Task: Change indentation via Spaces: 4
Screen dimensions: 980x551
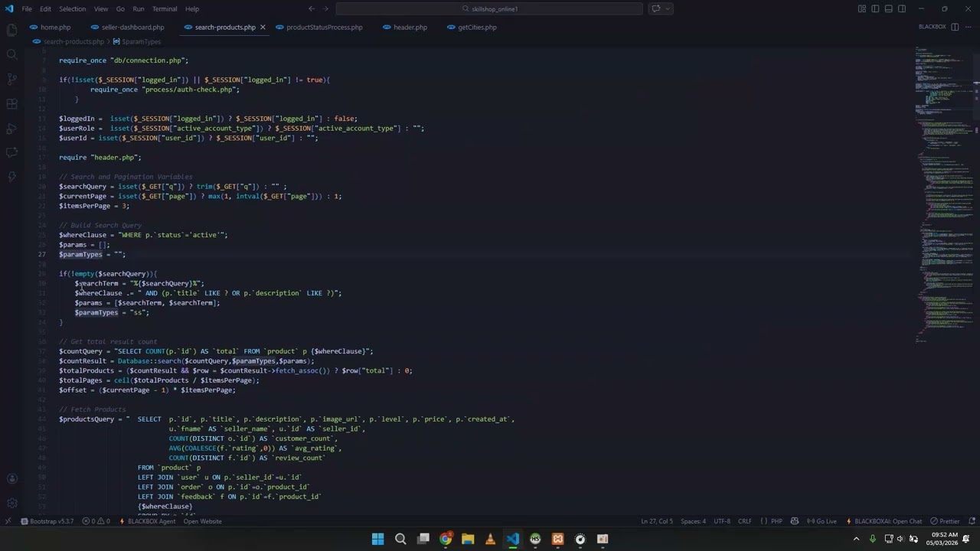Action: pos(694,521)
